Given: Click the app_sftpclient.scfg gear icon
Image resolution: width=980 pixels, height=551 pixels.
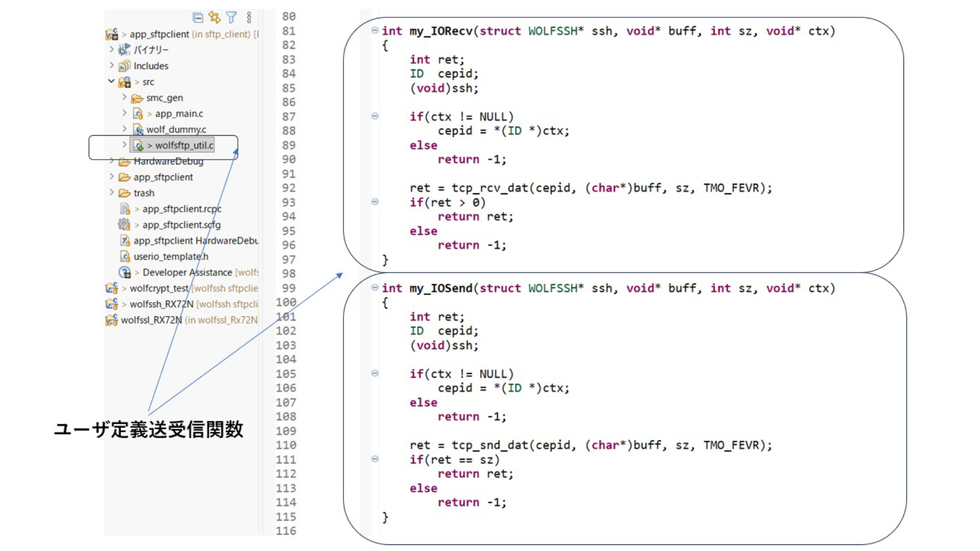Looking at the screenshot, I should pos(124,224).
